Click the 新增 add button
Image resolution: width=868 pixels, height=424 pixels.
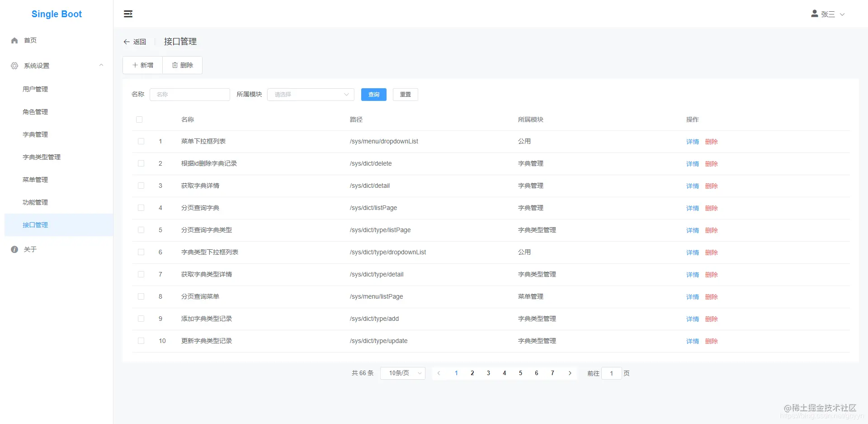coord(143,65)
